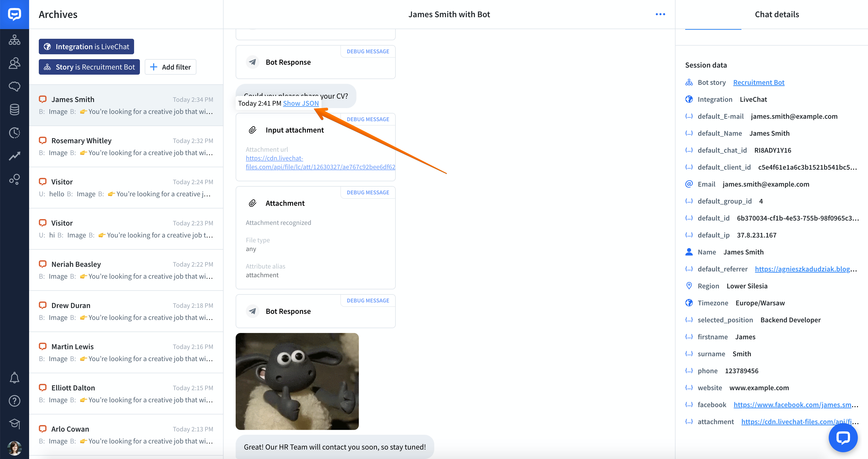The height and width of the screenshot is (459, 868).
Task: Open the Integrations circles icon in sidebar
Action: point(15,179)
